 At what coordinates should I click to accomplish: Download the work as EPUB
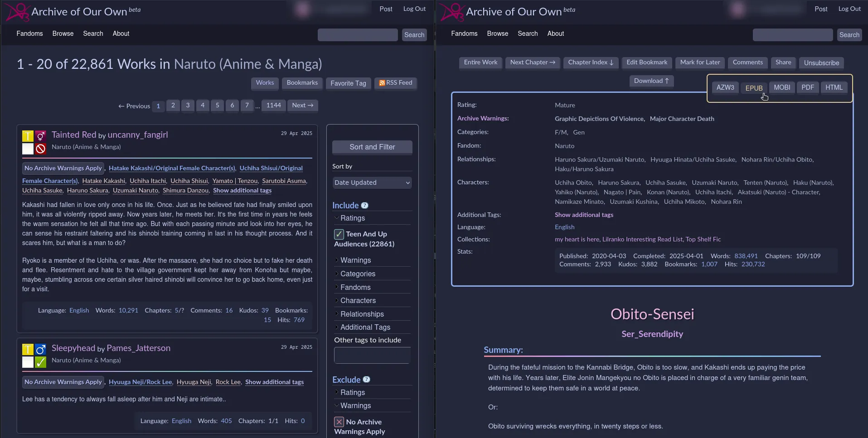754,88
